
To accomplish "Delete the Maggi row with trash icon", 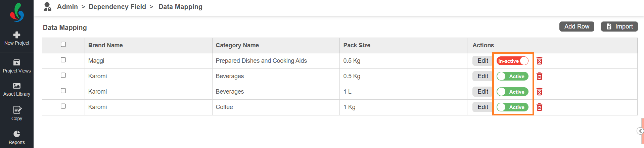I will click(539, 61).
